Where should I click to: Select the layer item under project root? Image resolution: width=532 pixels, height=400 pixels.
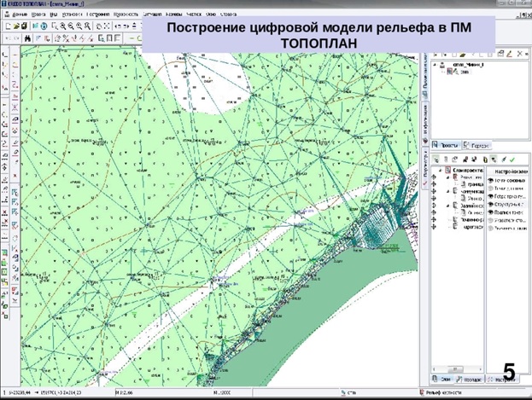(464, 72)
